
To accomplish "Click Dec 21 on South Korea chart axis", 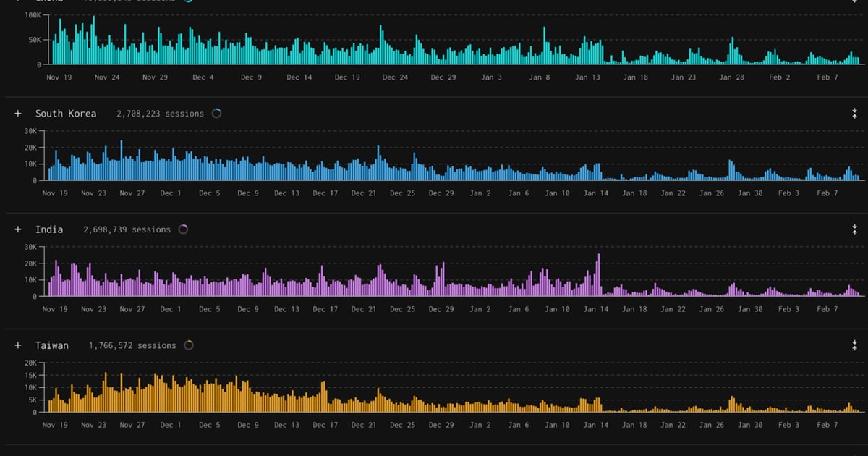I will tap(364, 193).
